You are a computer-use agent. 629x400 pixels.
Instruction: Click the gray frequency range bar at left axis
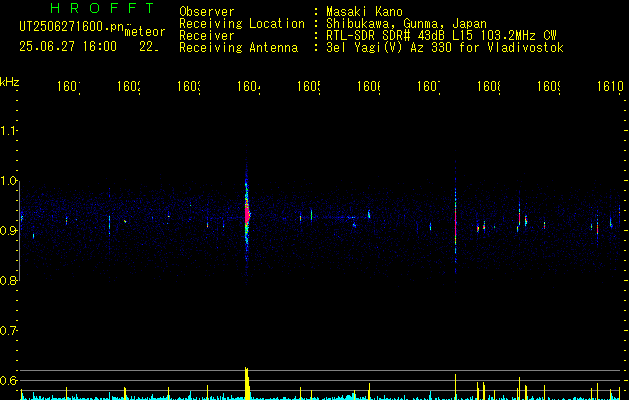tap(19, 231)
